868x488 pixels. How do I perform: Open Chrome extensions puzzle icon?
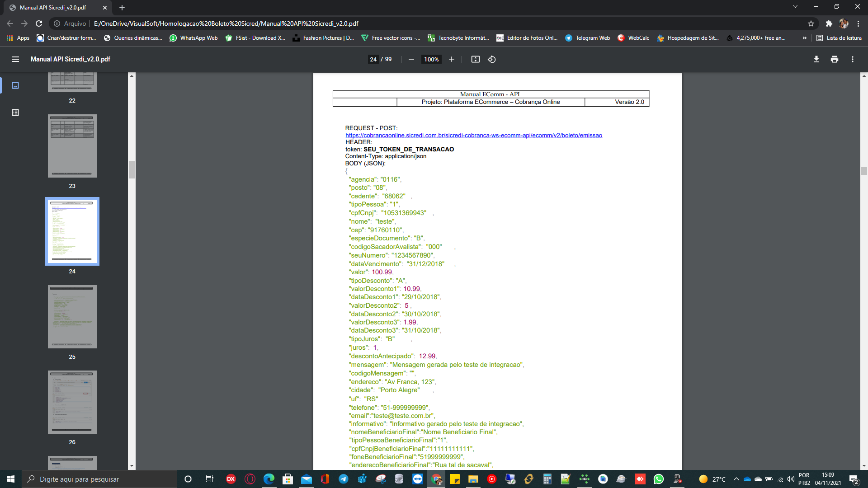(829, 23)
